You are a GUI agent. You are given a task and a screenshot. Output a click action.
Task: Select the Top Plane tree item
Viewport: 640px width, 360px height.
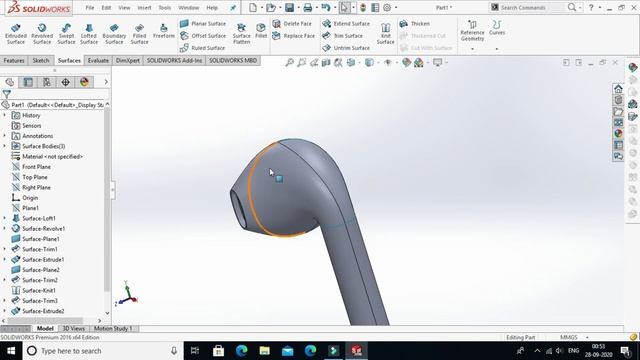coord(35,177)
